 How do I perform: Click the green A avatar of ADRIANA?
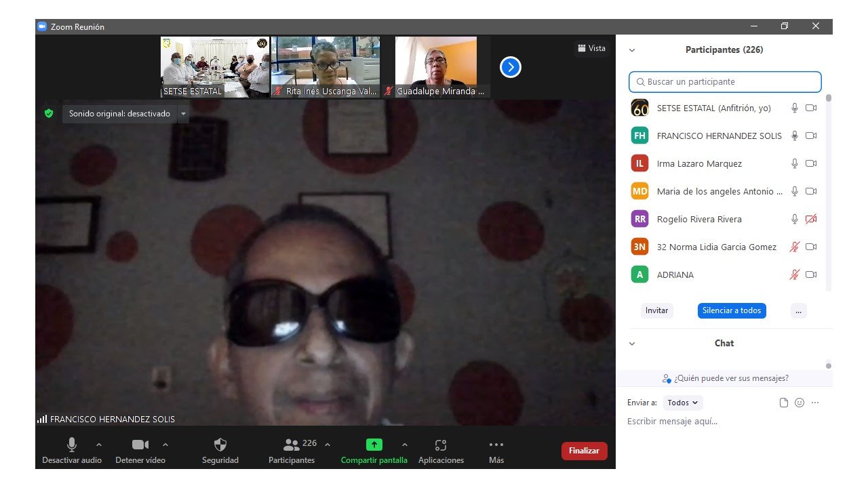point(639,274)
